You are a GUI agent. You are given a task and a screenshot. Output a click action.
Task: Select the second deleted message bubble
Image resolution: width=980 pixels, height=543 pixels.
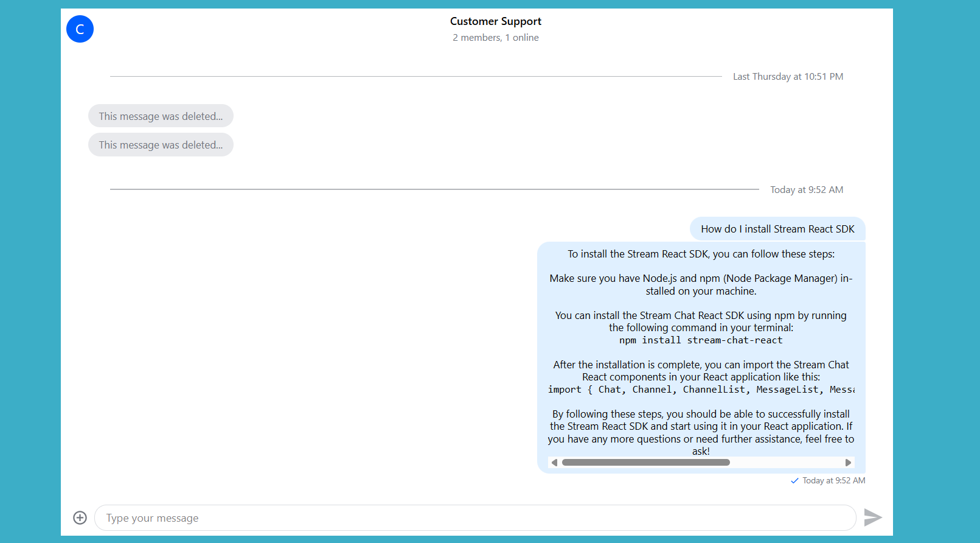point(161,145)
